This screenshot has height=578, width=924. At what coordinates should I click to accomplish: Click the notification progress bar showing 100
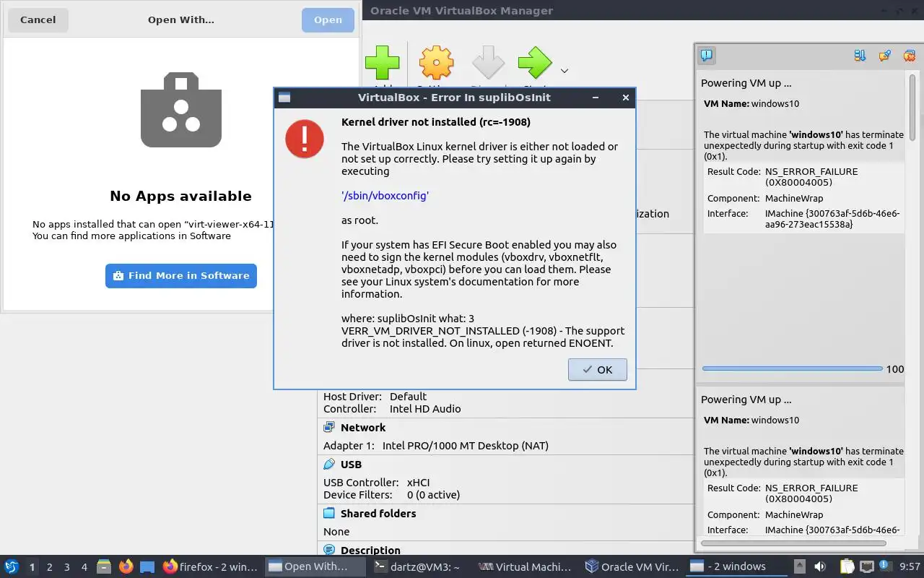pyautogui.click(x=792, y=368)
